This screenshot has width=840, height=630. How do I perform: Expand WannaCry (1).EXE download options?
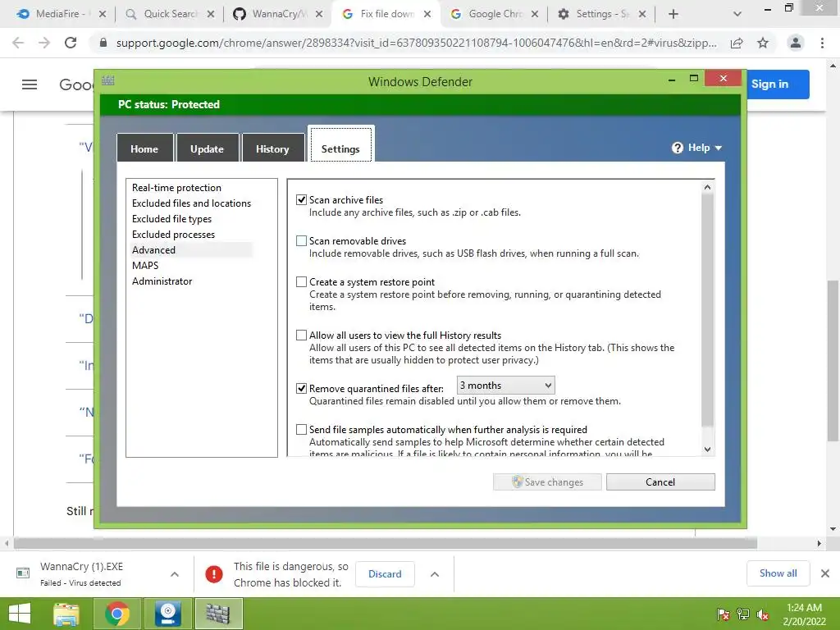(175, 574)
